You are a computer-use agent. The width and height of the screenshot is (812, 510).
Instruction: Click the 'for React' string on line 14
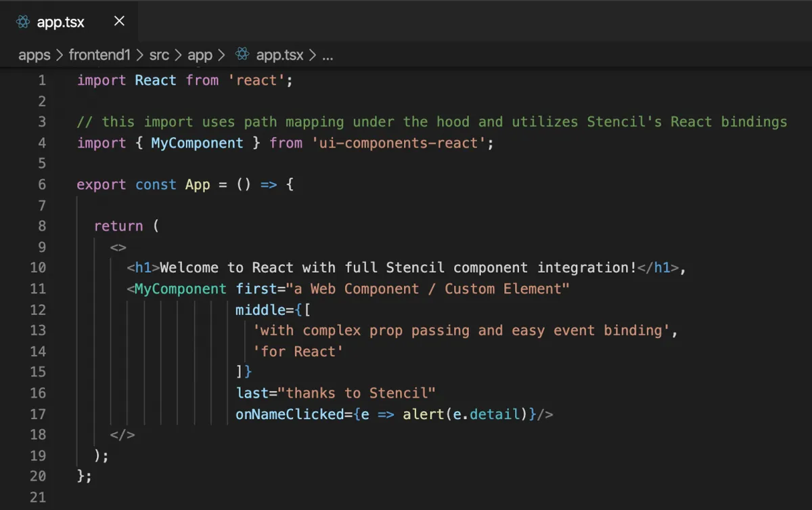pos(298,352)
